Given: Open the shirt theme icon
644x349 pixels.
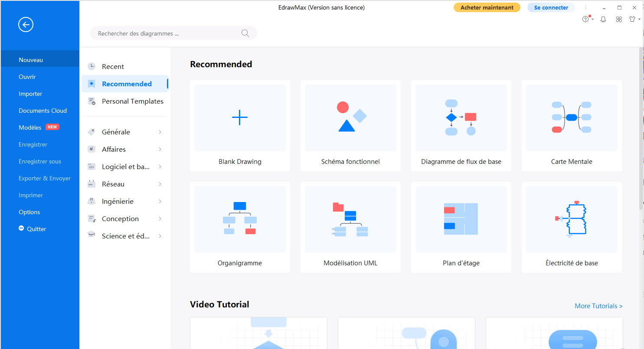Looking at the screenshot, I should (633, 19).
